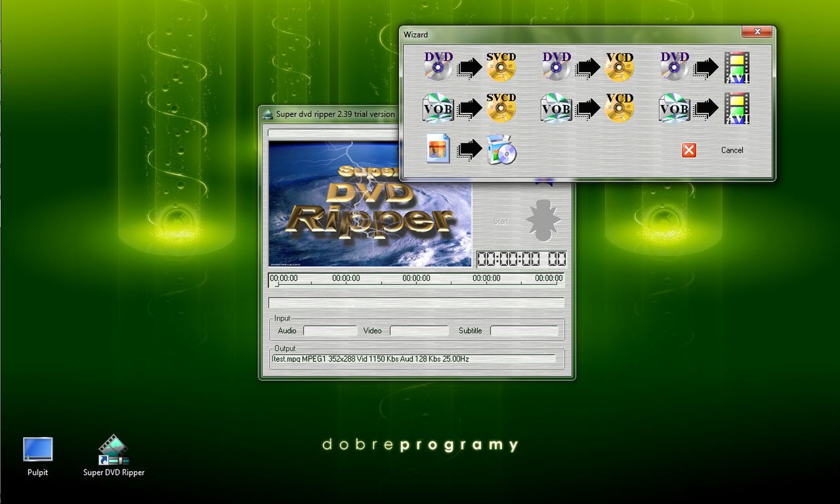Click the 00:00:00 00 digital timer display
Screen dimensions: 840x504
coord(521,259)
